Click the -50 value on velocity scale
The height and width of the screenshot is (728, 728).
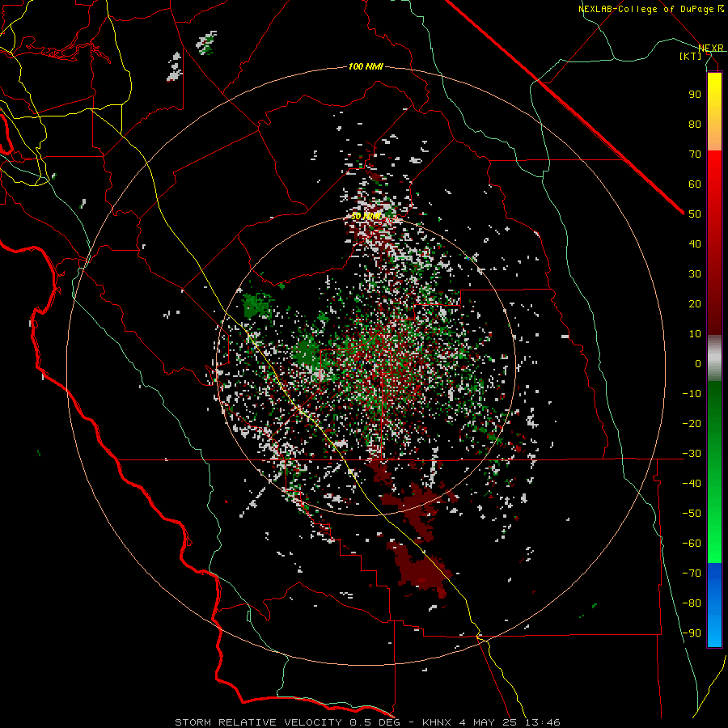692,514
